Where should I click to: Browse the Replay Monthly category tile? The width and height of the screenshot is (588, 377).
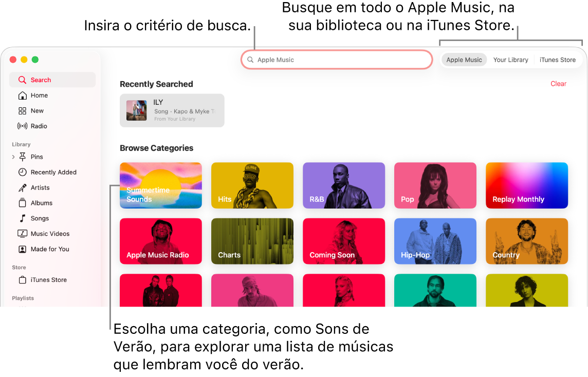(526, 185)
